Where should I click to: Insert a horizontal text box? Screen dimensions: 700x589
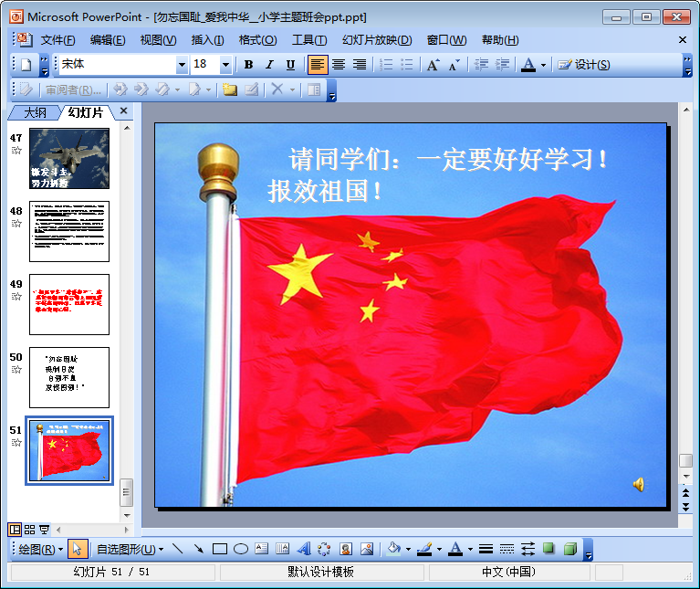[262, 549]
